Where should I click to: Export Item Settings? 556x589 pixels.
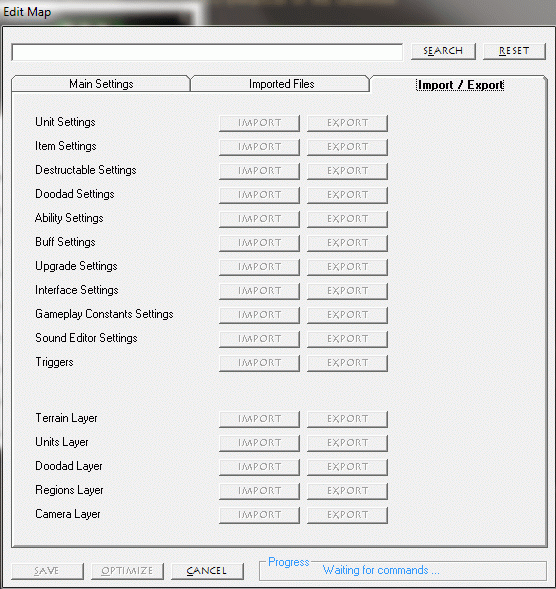pos(348,147)
